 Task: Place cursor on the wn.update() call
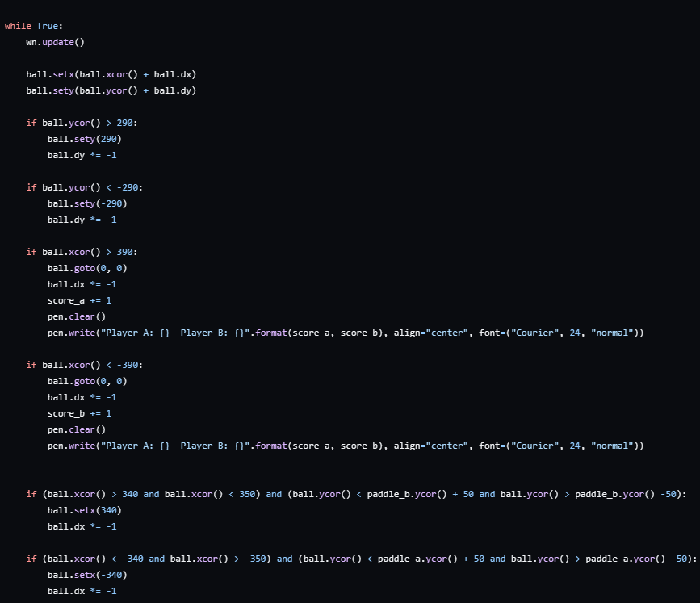55,42
